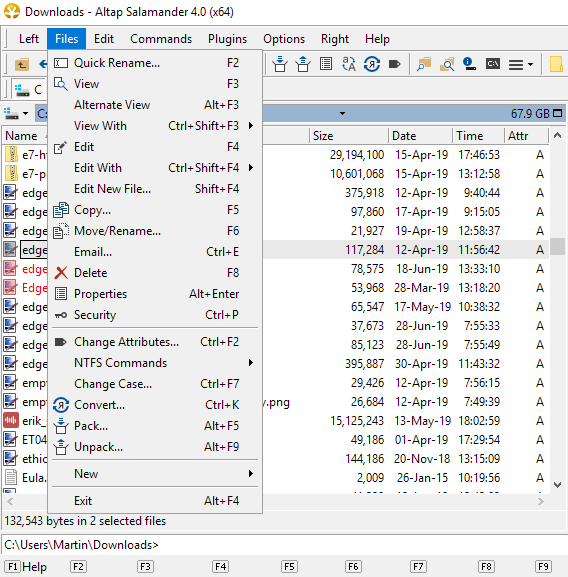The height and width of the screenshot is (577, 568).
Task: Click the F1 Help button
Action: (x=26, y=567)
